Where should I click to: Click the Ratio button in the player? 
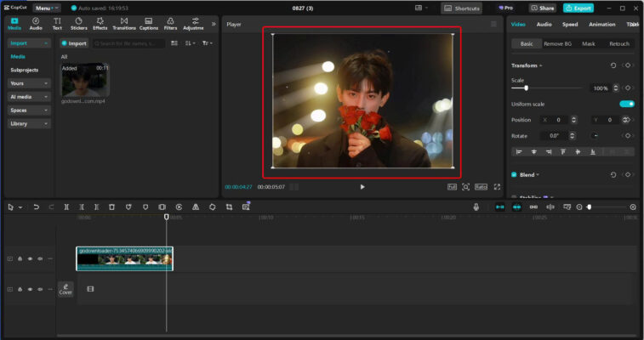481,187
